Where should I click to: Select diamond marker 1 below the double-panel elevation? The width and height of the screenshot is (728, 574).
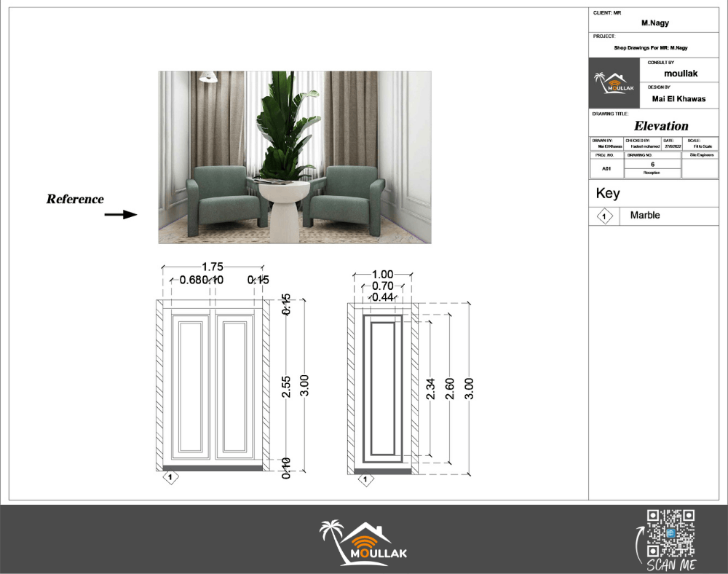click(x=170, y=478)
